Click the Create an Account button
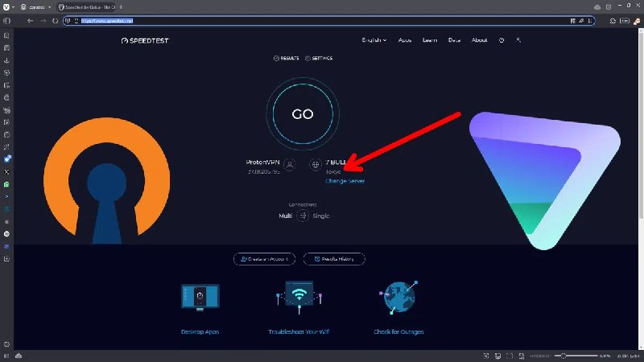The height and width of the screenshot is (362, 644). 265,259
